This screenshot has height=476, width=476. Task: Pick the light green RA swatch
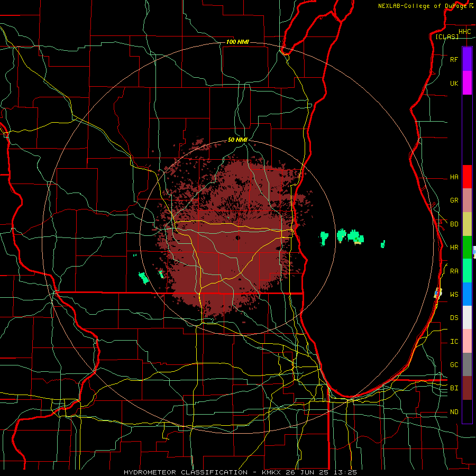[x=467, y=271]
